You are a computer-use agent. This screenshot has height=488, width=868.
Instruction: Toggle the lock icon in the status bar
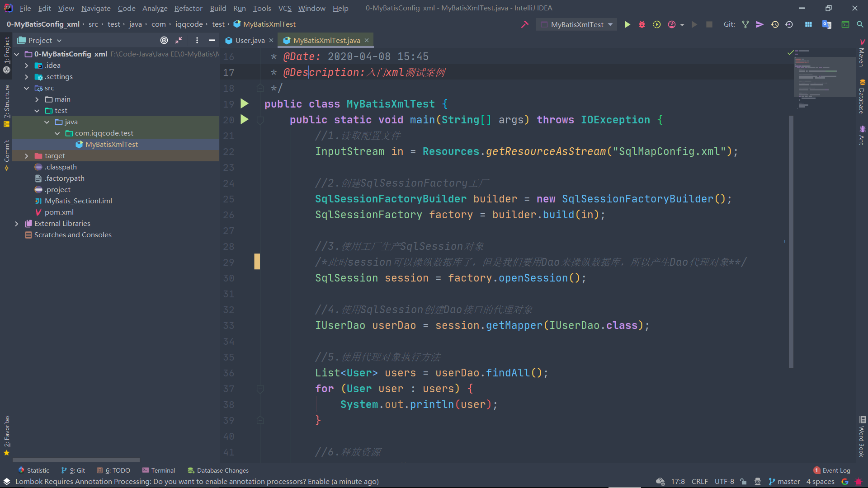[x=743, y=482]
